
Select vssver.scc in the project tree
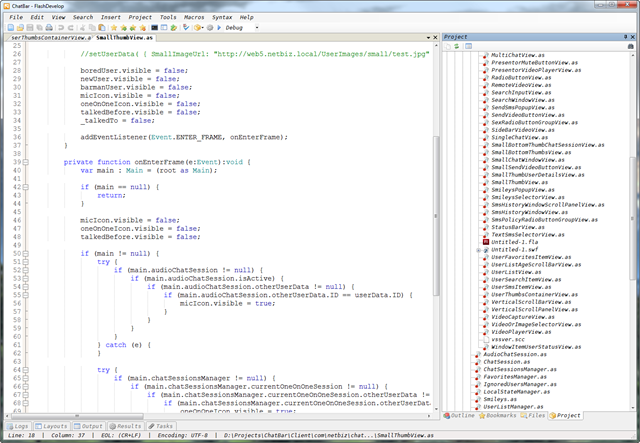(508, 339)
